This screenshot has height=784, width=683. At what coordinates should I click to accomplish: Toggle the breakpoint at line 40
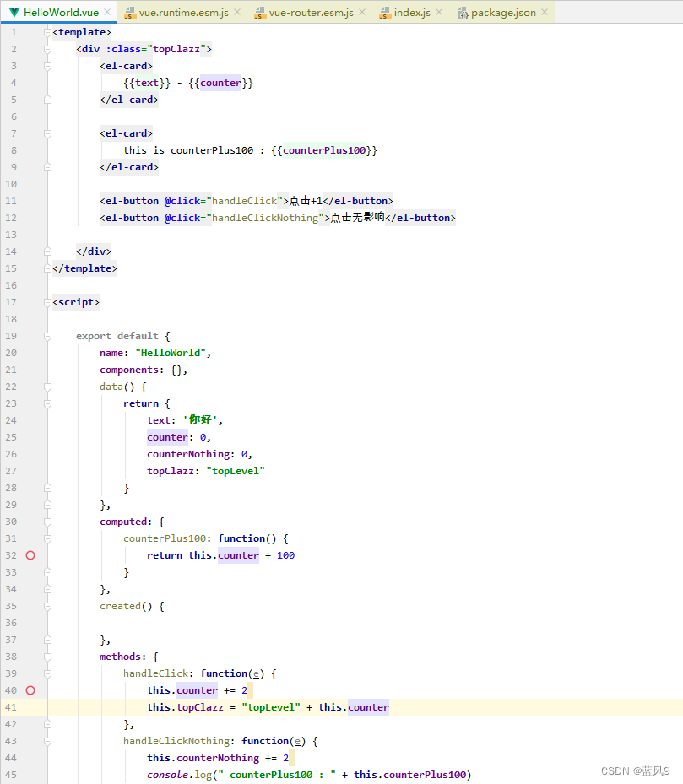(30, 689)
